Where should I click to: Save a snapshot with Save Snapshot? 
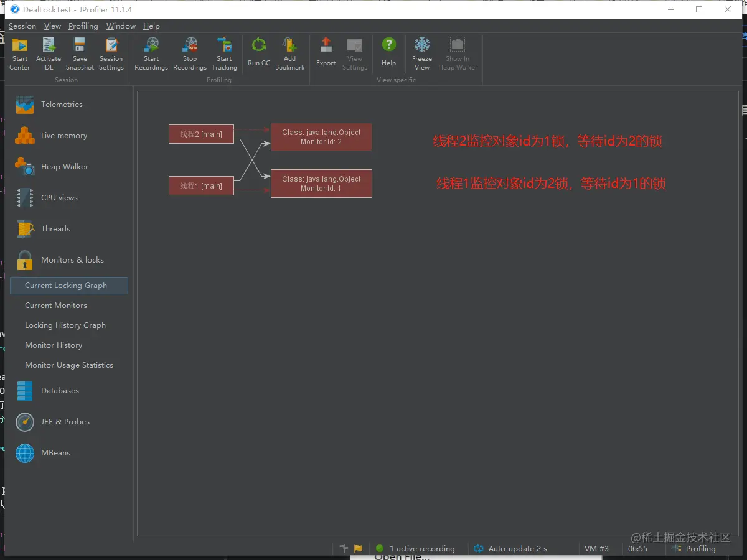(80, 54)
